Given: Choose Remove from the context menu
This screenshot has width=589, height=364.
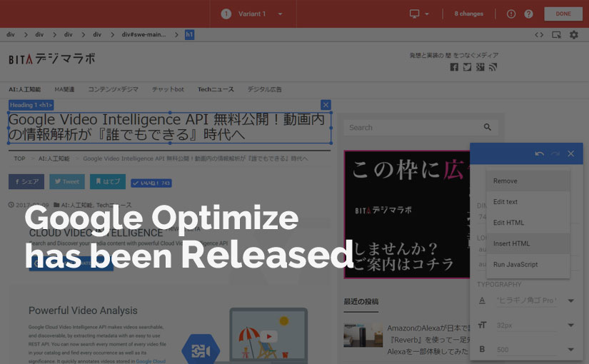Looking at the screenshot, I should pyautogui.click(x=528, y=181).
